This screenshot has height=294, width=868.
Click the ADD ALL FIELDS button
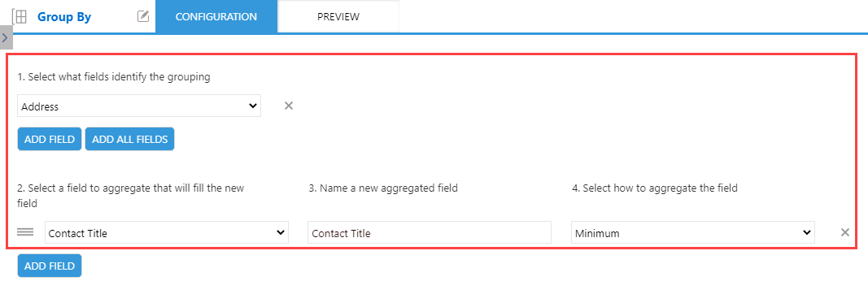pyautogui.click(x=129, y=139)
